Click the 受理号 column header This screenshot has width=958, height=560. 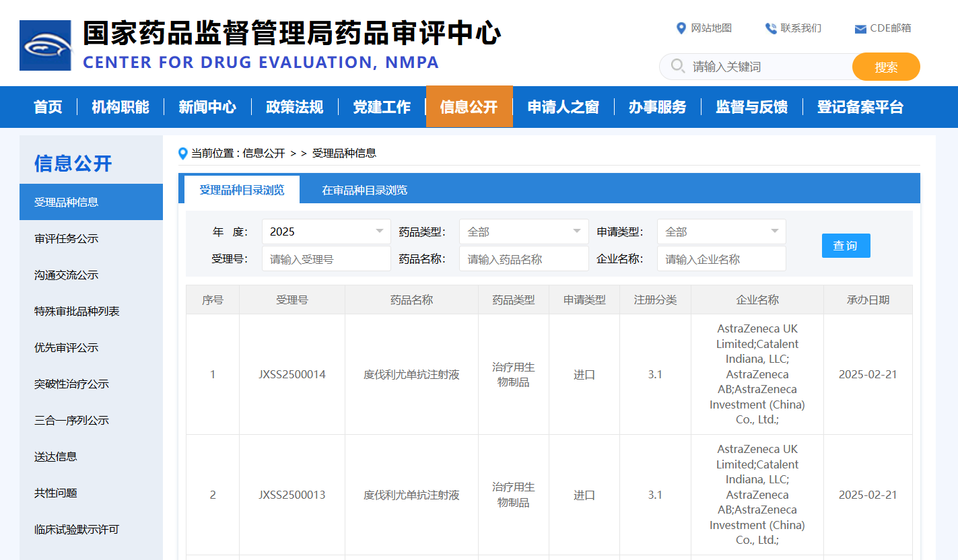tap(292, 300)
